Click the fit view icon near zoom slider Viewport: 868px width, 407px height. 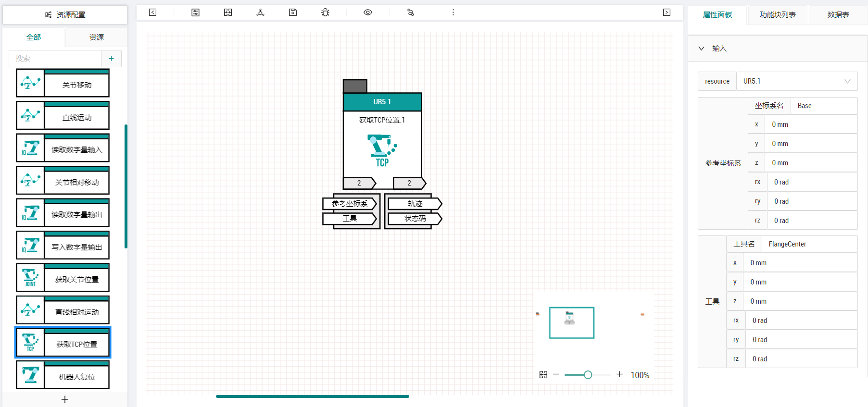tap(543, 375)
